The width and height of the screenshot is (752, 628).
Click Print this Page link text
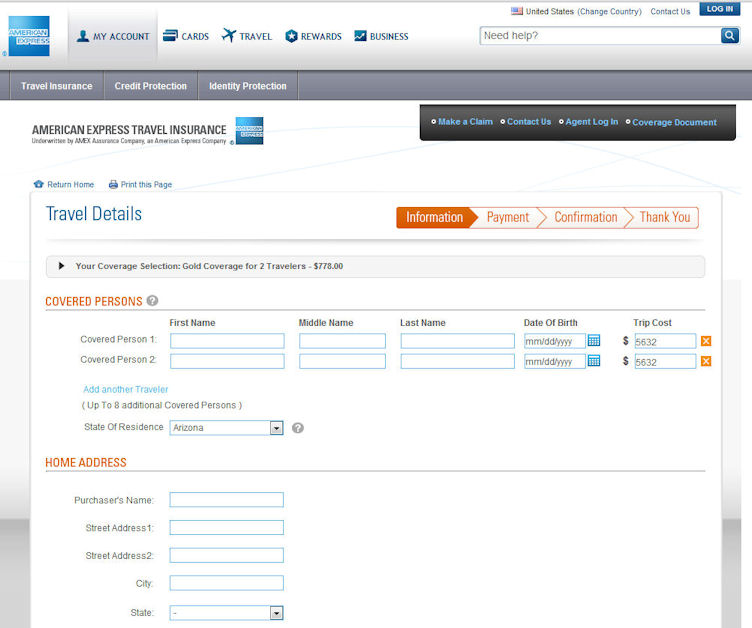point(146,185)
